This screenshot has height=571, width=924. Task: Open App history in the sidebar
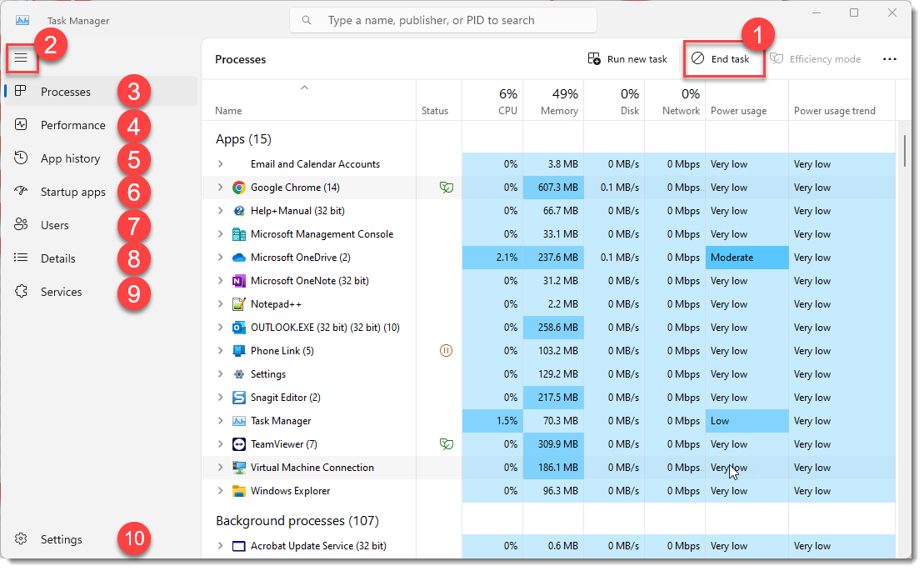[20, 158]
